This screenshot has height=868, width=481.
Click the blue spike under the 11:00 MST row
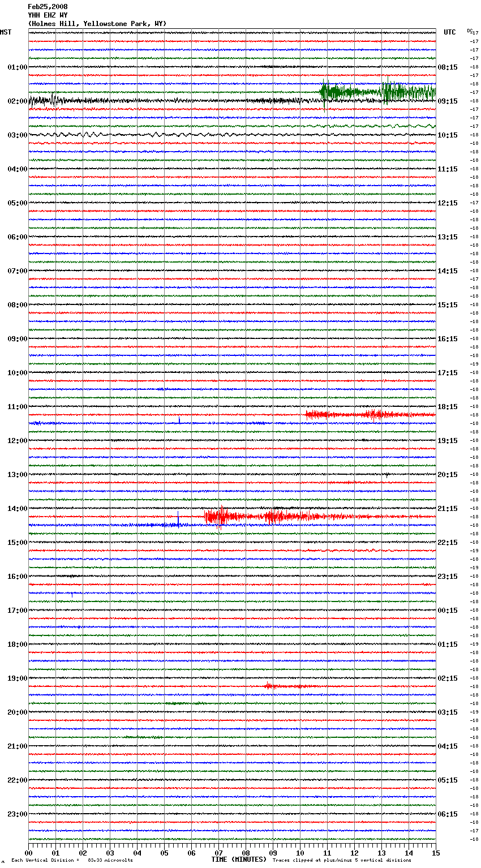179,420
